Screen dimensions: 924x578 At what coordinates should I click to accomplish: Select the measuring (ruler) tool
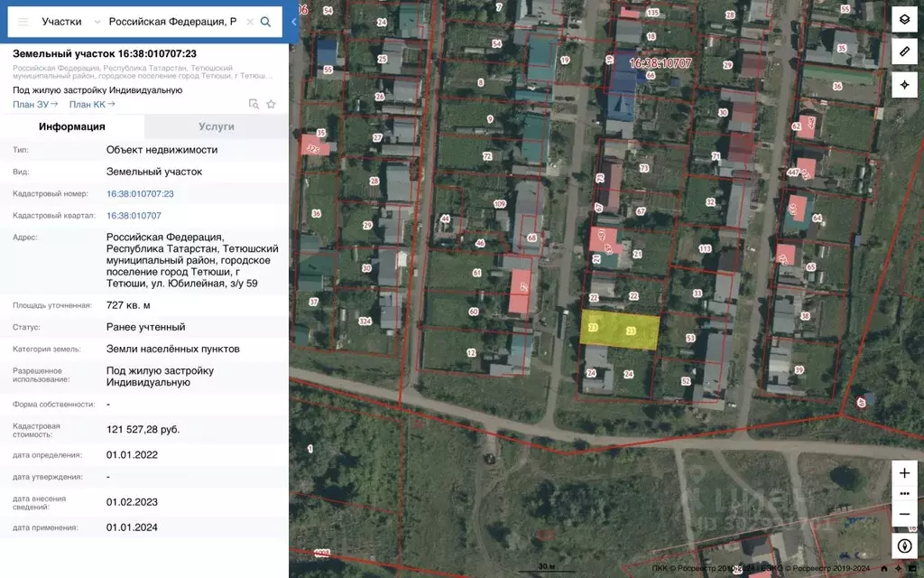pos(904,51)
